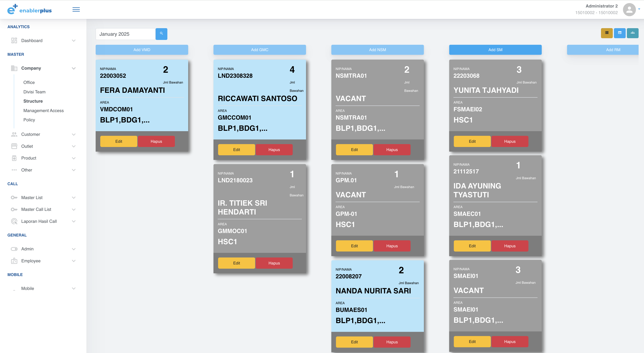Screen dimensions: 644x353
Task: Open the administrator avatar icon
Action: (629, 9)
